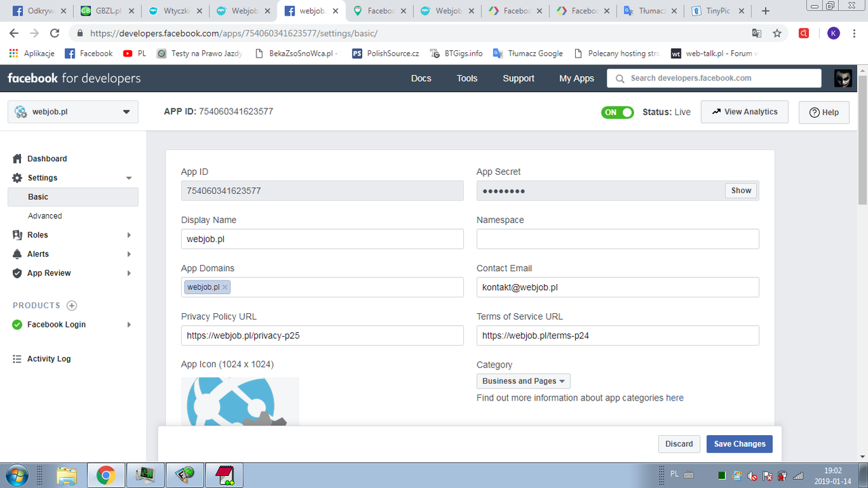Expand the Alerts section arrow
868x488 pixels.
129,254
